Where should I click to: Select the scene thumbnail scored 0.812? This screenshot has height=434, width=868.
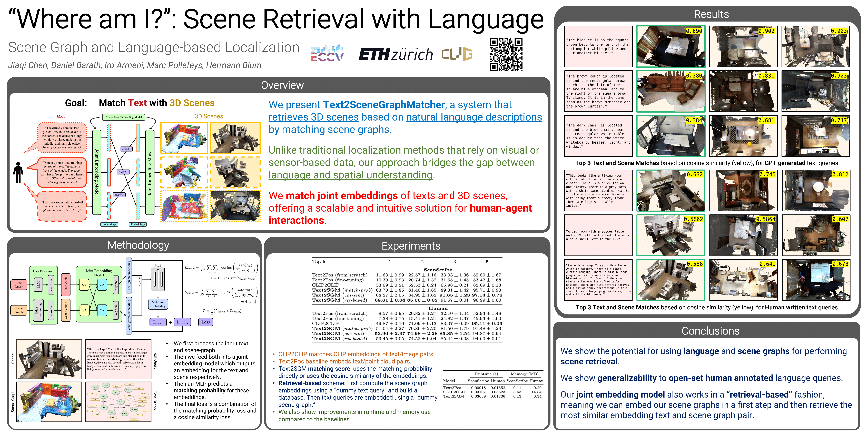coord(815,190)
